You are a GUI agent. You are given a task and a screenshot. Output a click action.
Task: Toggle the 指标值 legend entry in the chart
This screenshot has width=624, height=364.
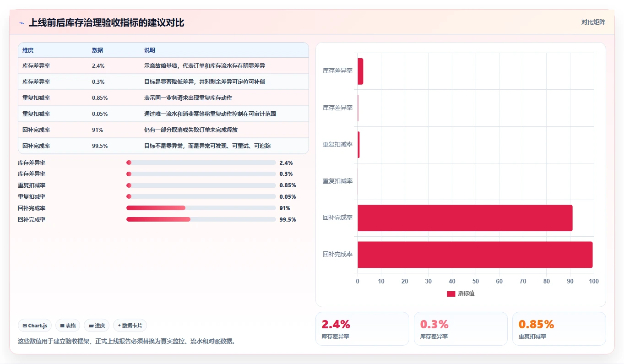[x=461, y=293]
